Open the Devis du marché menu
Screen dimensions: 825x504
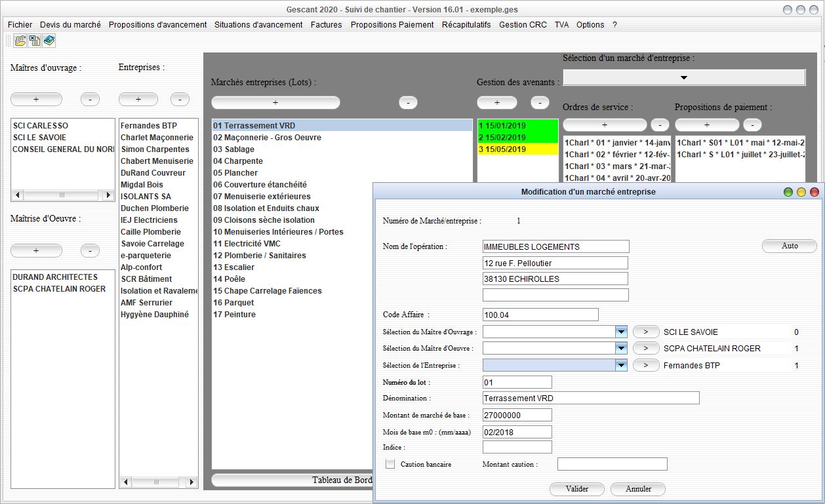tap(70, 24)
